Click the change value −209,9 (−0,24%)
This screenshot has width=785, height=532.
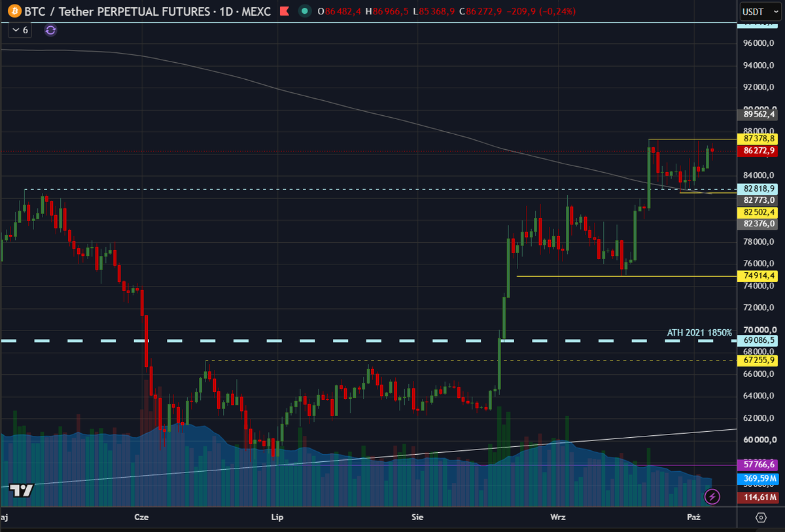(540, 11)
